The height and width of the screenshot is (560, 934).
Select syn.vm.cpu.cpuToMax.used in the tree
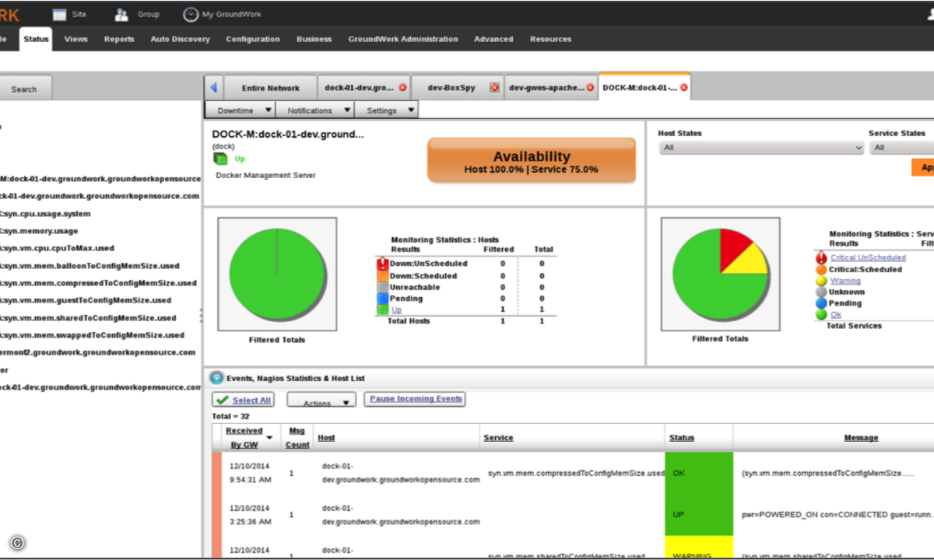click(x=58, y=248)
